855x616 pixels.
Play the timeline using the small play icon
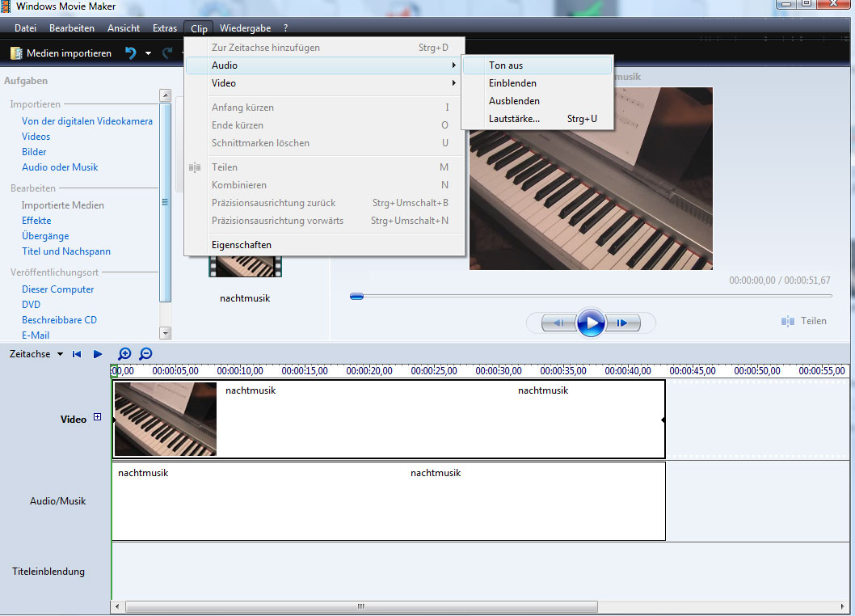98,354
